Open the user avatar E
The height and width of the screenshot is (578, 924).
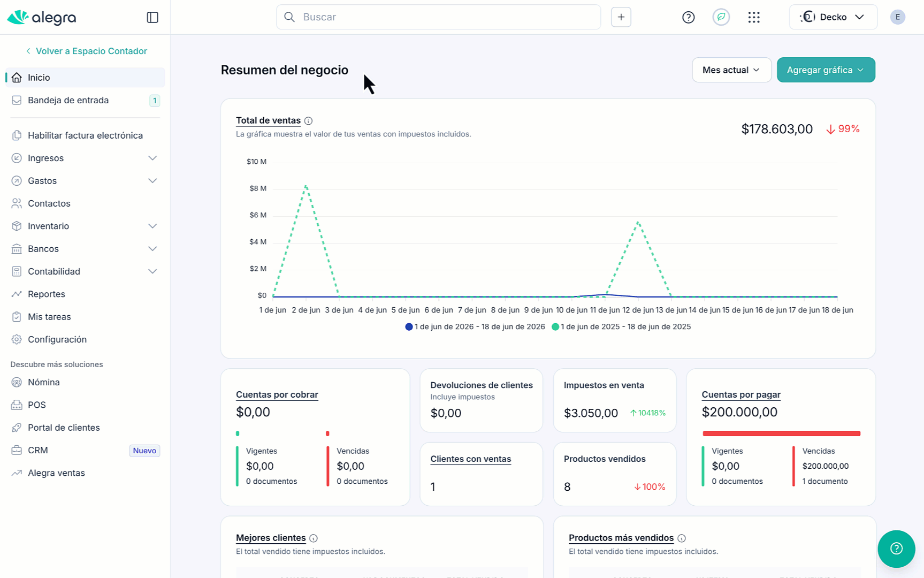tap(898, 17)
